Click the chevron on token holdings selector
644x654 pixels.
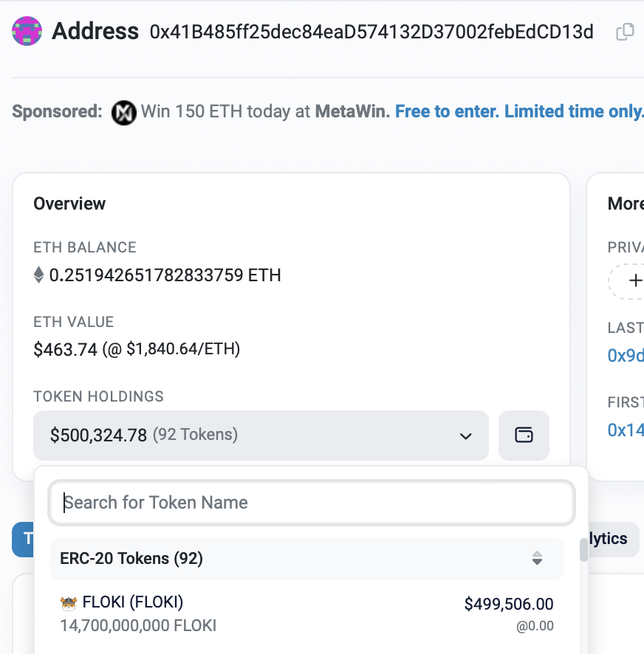(x=465, y=436)
